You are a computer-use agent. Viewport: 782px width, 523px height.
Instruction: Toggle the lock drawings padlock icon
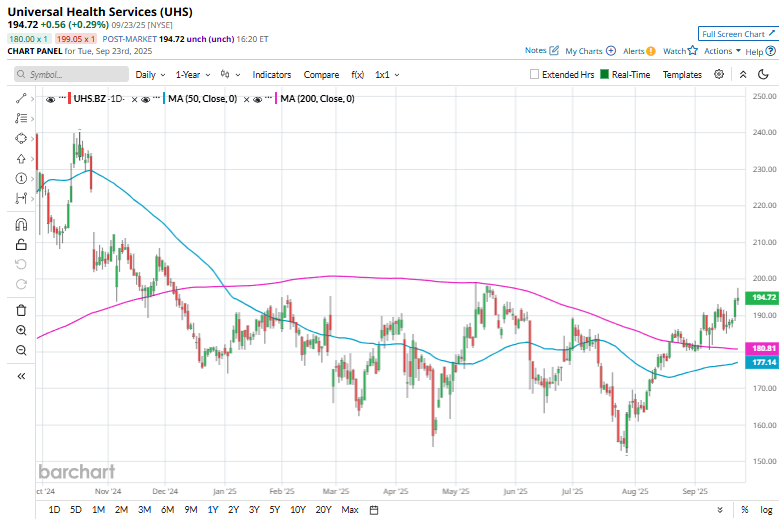21,244
